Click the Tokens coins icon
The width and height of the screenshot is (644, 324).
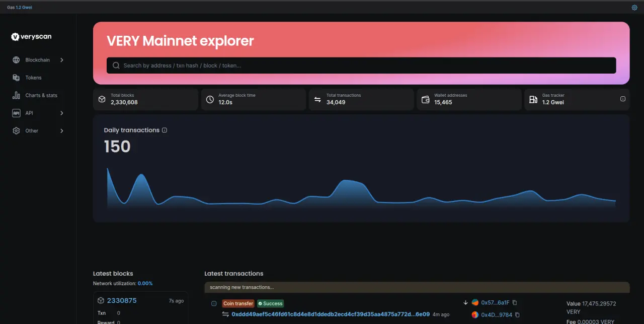[x=16, y=78]
